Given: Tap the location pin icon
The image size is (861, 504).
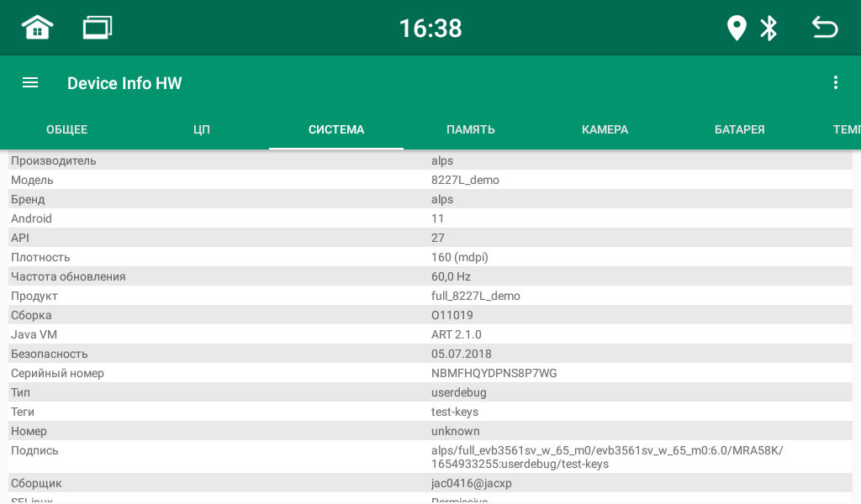Looking at the screenshot, I should coord(737,28).
